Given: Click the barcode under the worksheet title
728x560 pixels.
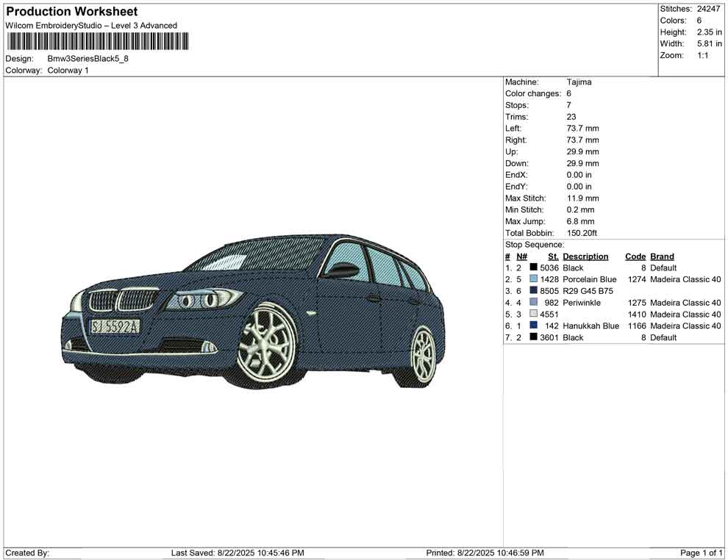Looking at the screenshot, I should 97,41.
